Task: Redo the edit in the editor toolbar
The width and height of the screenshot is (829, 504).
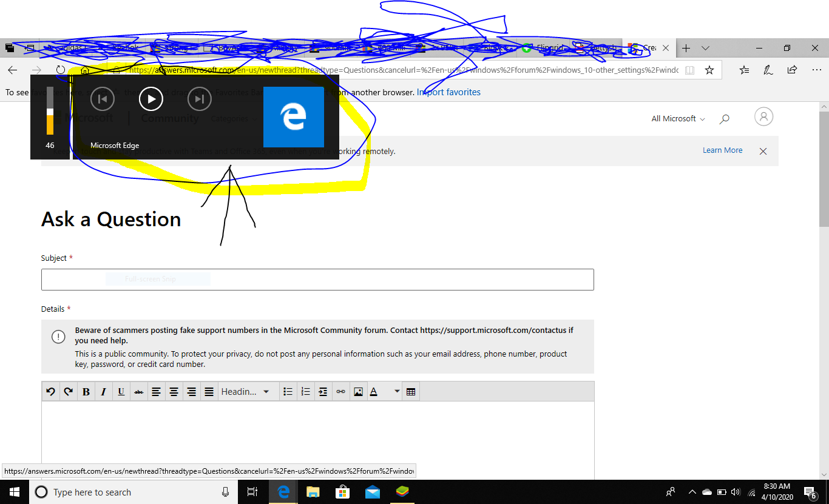Action: pos(69,392)
